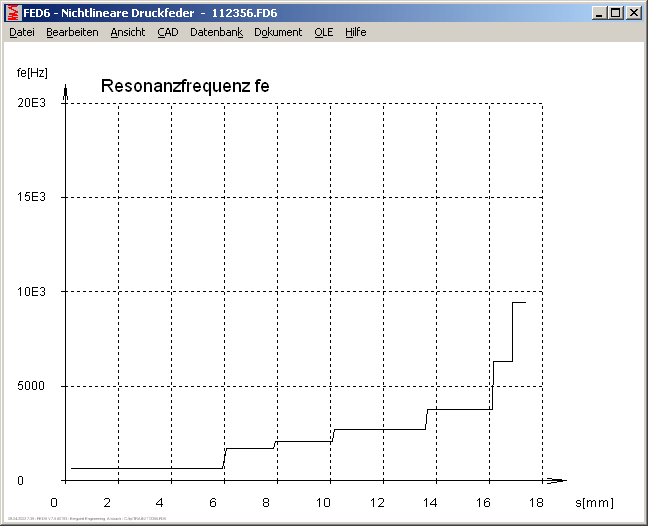The image size is (648, 526).
Task: Click the s[mm] x-axis label
Action: 594,502
